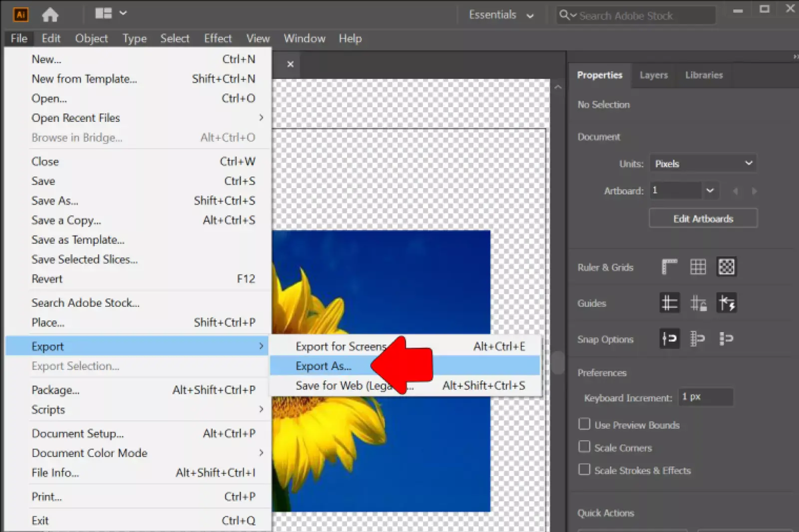The height and width of the screenshot is (532, 799).
Task: Choose Print... menu item
Action: click(138, 497)
